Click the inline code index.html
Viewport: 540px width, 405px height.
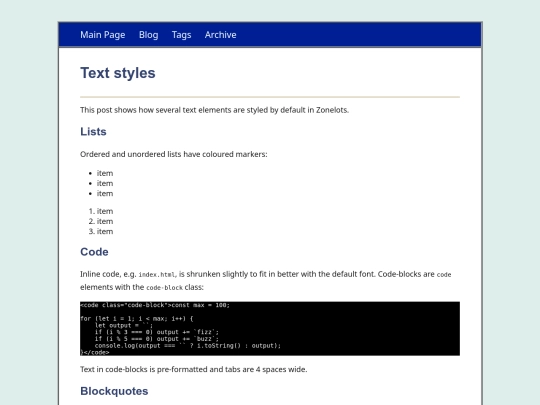tap(158, 274)
